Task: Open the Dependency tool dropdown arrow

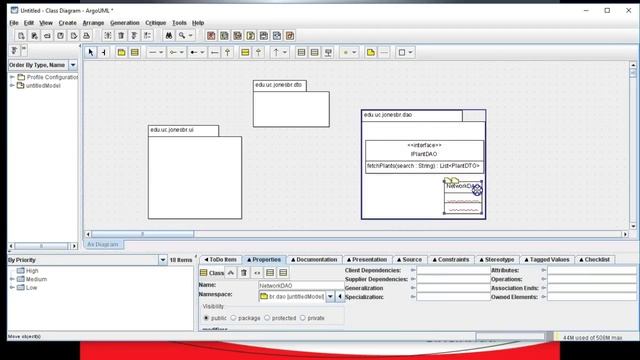Action: [x=284, y=52]
